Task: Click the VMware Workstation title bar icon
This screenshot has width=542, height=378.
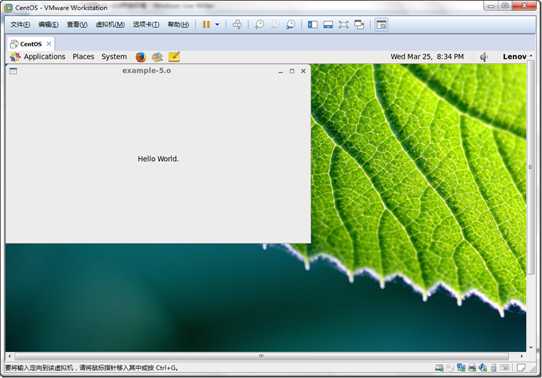Action: (8, 7)
